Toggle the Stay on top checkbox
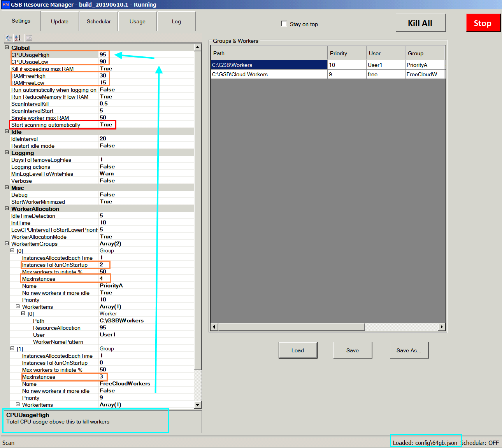The image size is (502, 448). point(284,24)
